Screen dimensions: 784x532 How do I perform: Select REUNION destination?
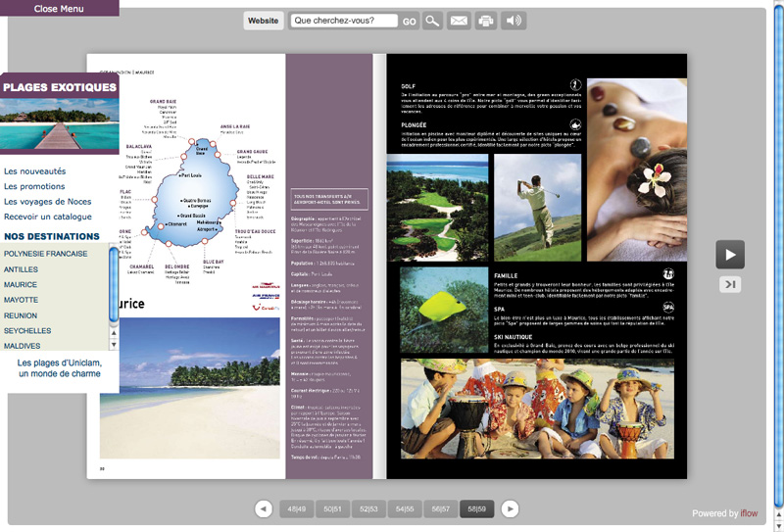pos(21,315)
